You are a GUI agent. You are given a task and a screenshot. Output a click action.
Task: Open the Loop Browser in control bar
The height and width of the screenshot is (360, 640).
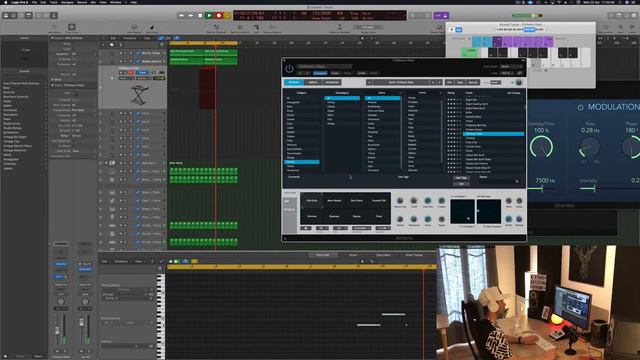click(627, 16)
